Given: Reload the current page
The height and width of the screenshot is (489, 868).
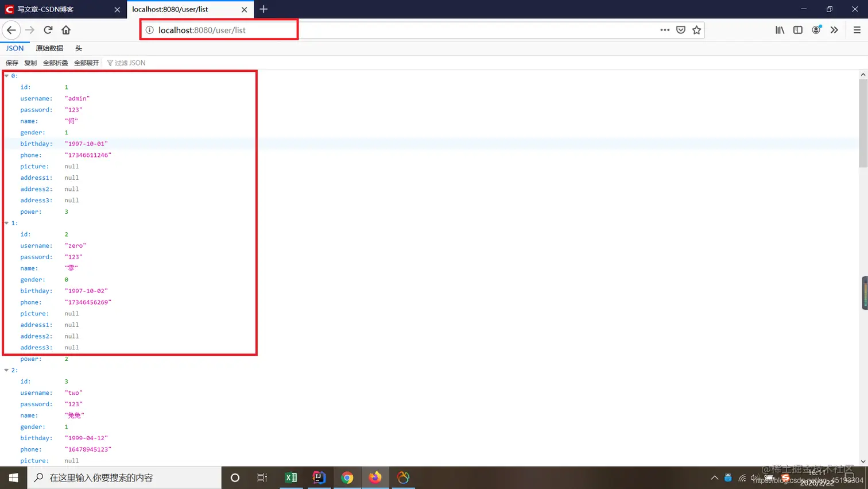Looking at the screenshot, I should [x=48, y=30].
